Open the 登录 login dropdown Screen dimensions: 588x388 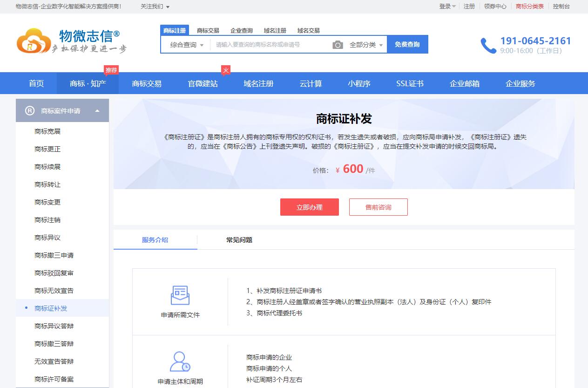tap(447, 7)
